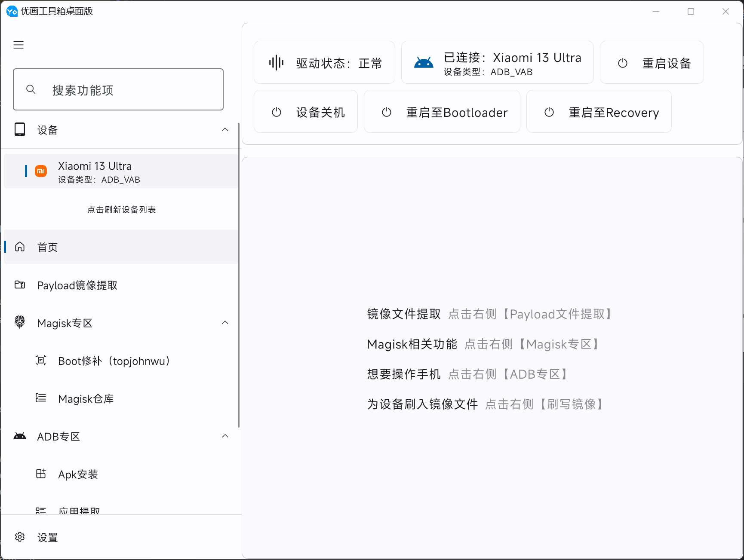Click the search magnifier icon
This screenshot has height=560, width=744.
(31, 89)
